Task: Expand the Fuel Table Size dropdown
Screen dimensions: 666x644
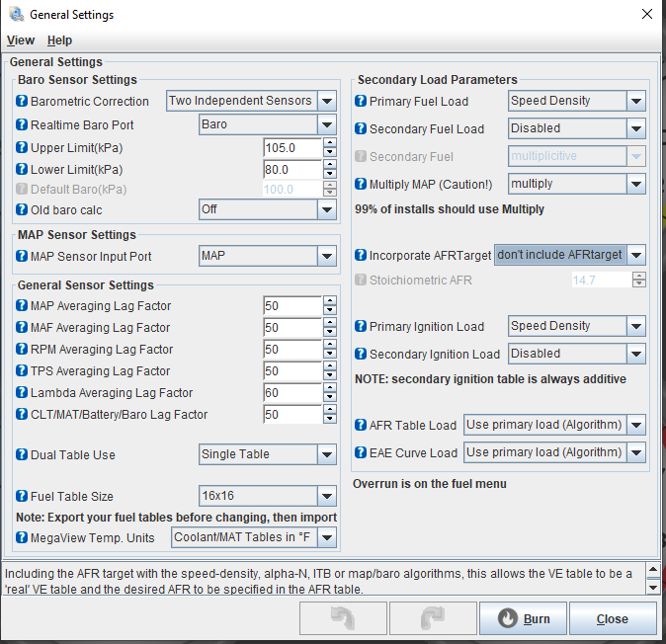Action: [326, 496]
